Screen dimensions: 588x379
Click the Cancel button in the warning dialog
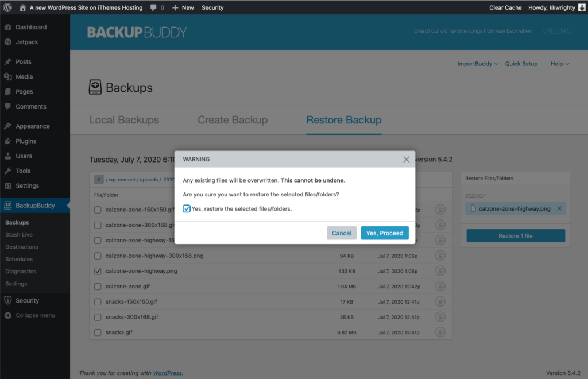click(342, 233)
